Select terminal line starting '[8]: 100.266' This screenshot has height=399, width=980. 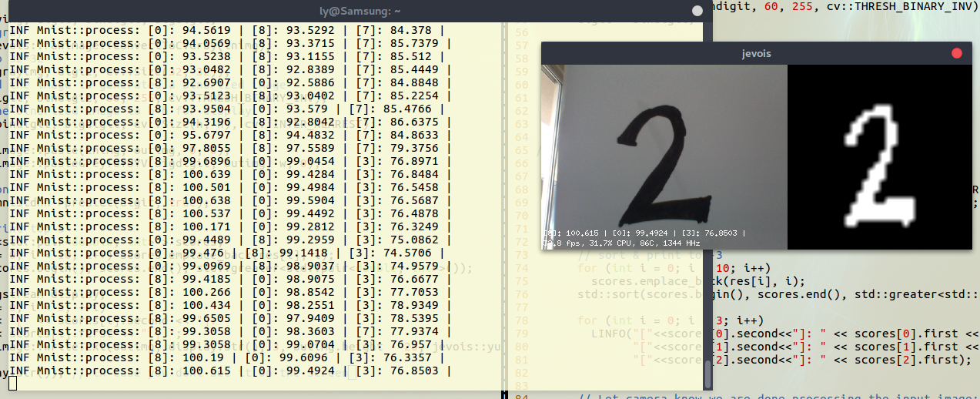tap(229, 292)
